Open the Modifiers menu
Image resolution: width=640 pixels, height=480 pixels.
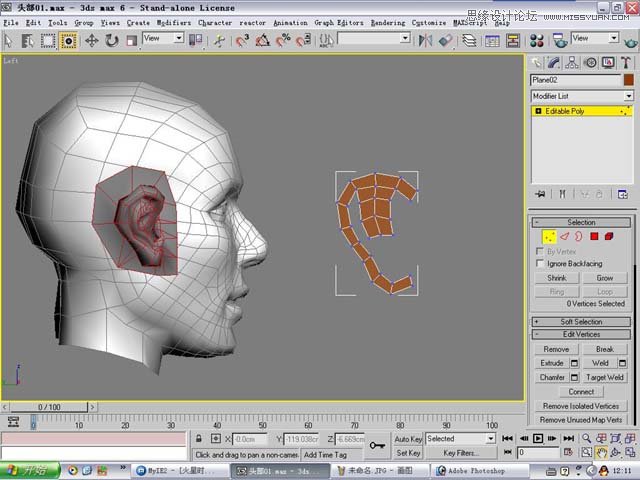tap(174, 23)
